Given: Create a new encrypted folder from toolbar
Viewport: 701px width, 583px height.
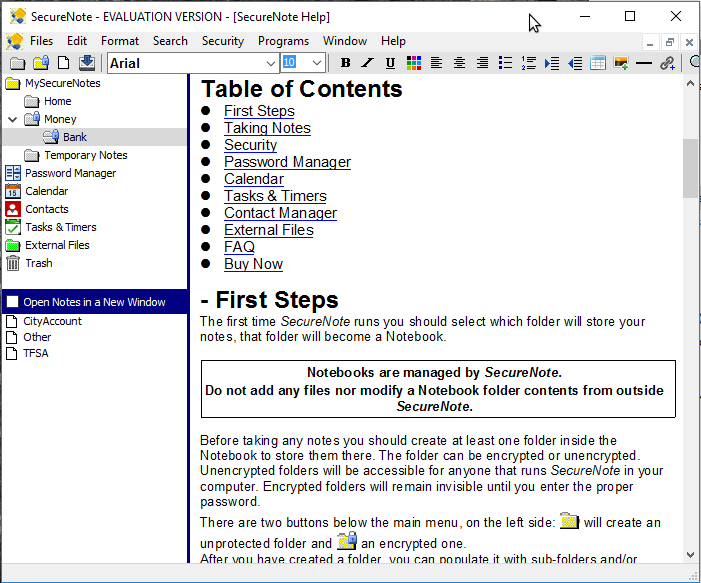Looking at the screenshot, I should click(41, 63).
